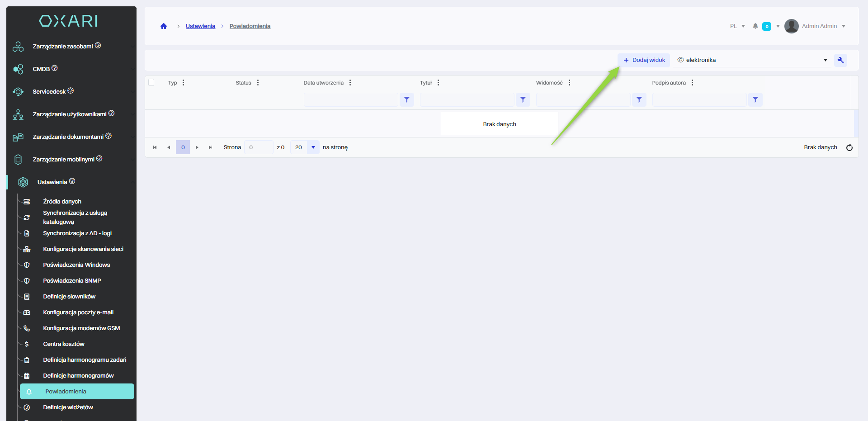Image resolution: width=868 pixels, height=421 pixels.
Task: Toggle the select-all rows checkbox
Action: 151,82
